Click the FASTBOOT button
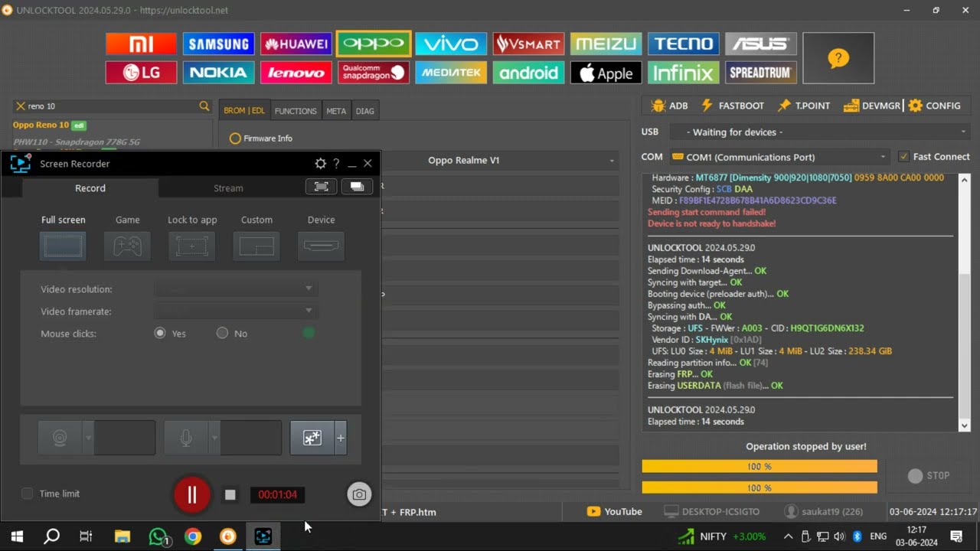 tap(732, 106)
